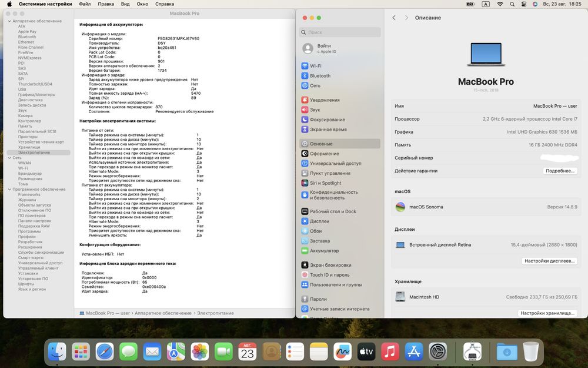Image resolution: width=588 pixels, height=368 pixels.
Task: Select Bluetooth in System Information tree
Action: 27,37
